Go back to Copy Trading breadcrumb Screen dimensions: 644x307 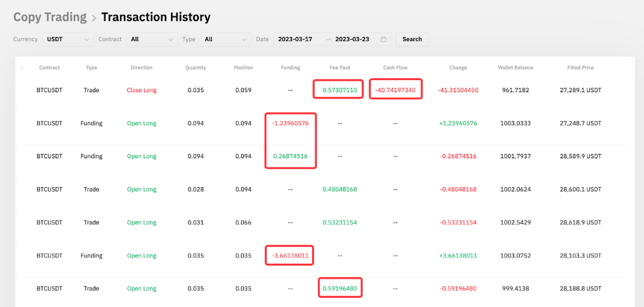tap(50, 17)
